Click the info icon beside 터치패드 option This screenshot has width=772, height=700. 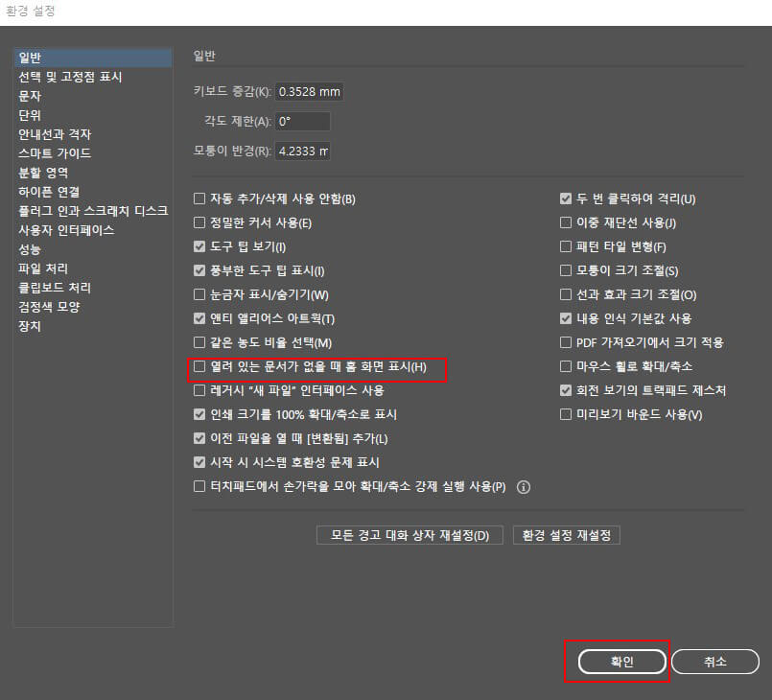click(x=524, y=487)
